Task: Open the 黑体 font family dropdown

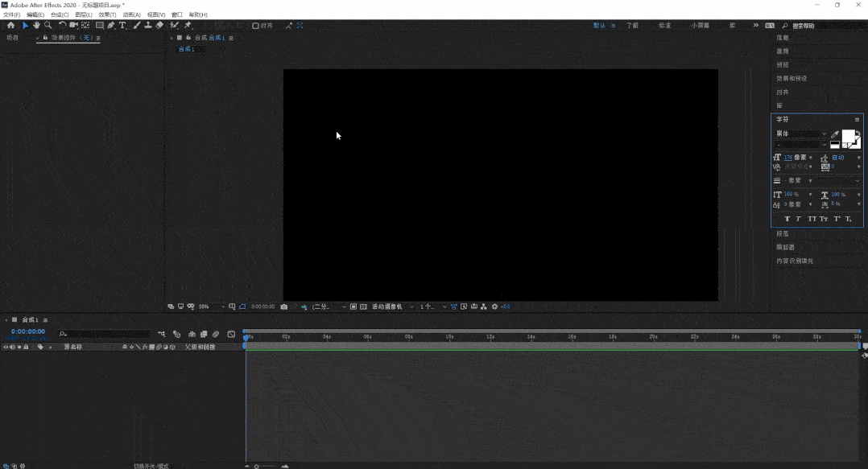Action: coord(801,134)
